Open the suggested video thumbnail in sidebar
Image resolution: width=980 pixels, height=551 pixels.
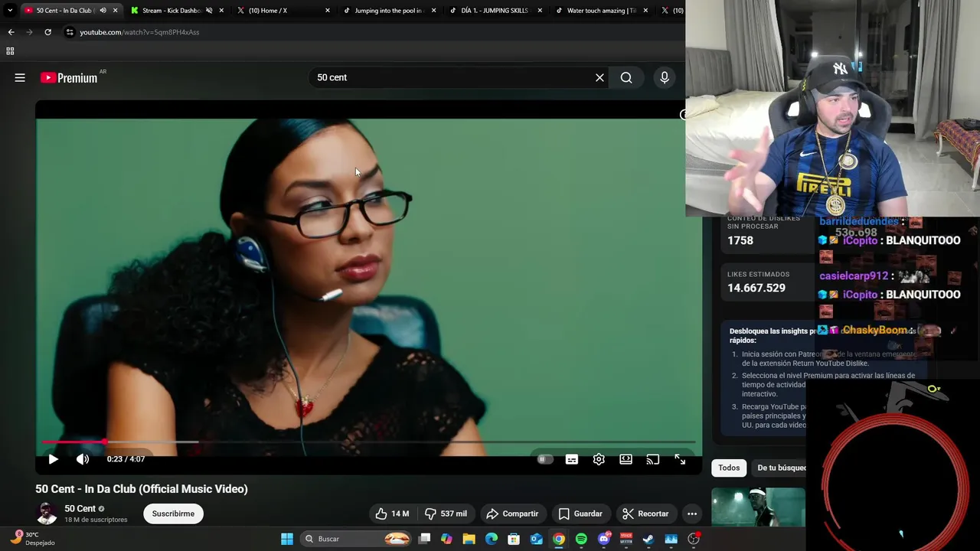758,507
